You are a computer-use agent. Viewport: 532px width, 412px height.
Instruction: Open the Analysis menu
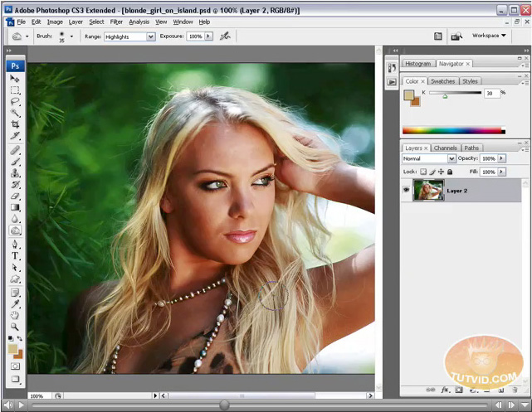[x=139, y=22]
